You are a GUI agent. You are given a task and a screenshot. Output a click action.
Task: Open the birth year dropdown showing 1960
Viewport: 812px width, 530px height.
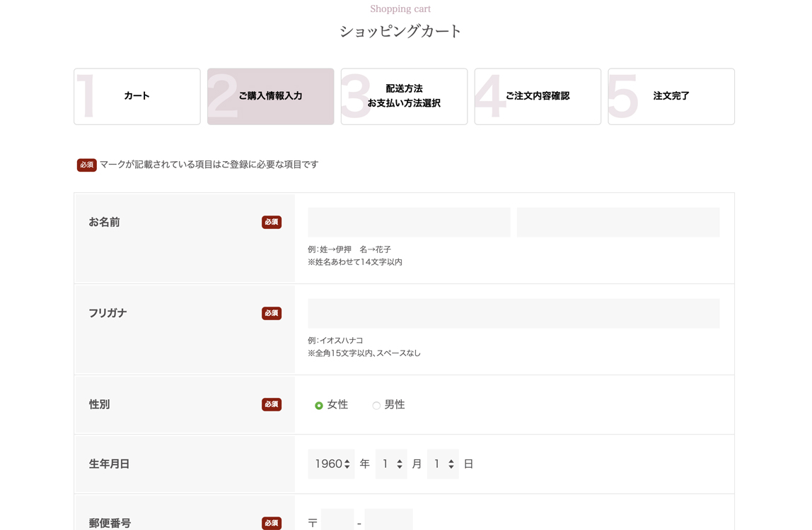(x=331, y=464)
